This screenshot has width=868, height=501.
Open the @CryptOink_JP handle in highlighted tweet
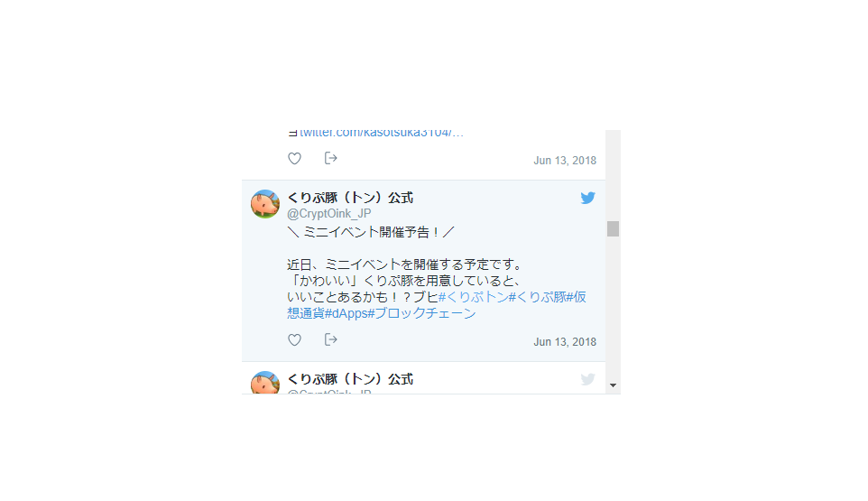[x=328, y=214]
